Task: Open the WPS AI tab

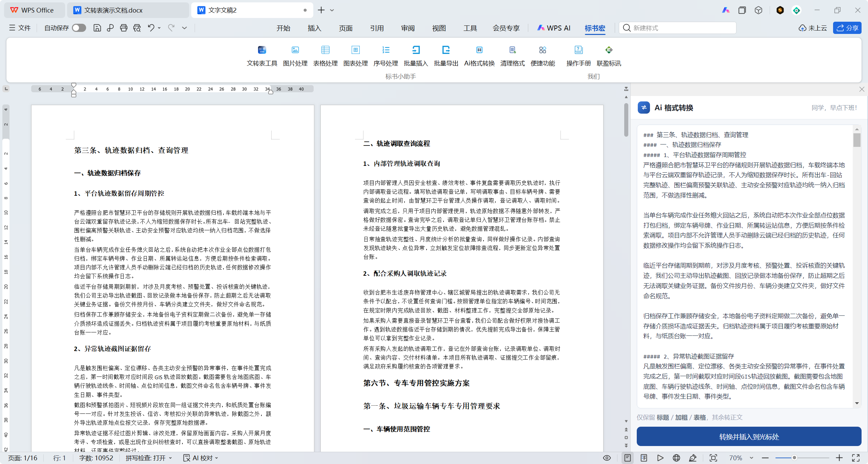Action: pyautogui.click(x=554, y=28)
